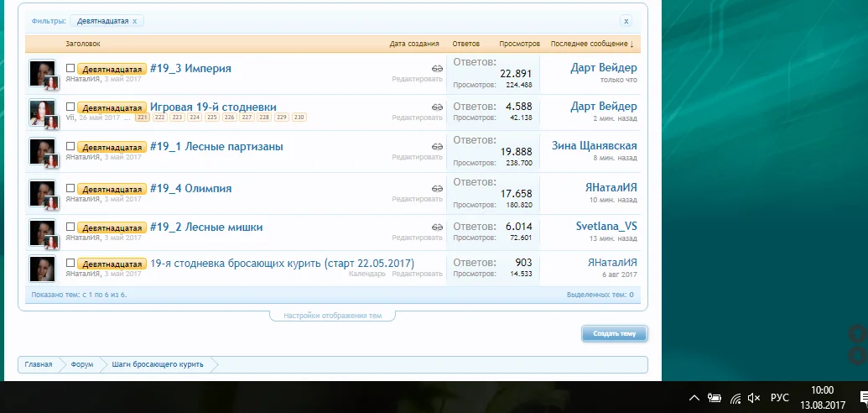
Task: Open the #19_1 Лесные партизаны thread
Action: coord(216,146)
